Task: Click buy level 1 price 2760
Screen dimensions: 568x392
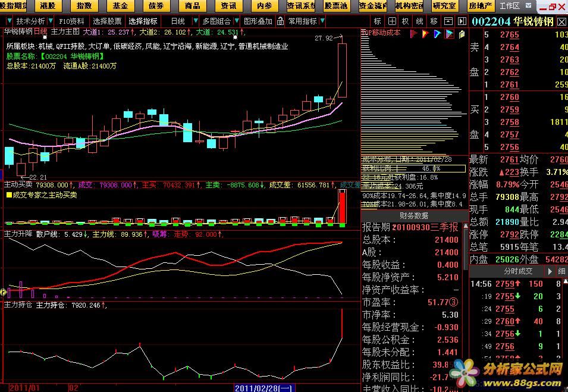Action: click(x=509, y=97)
